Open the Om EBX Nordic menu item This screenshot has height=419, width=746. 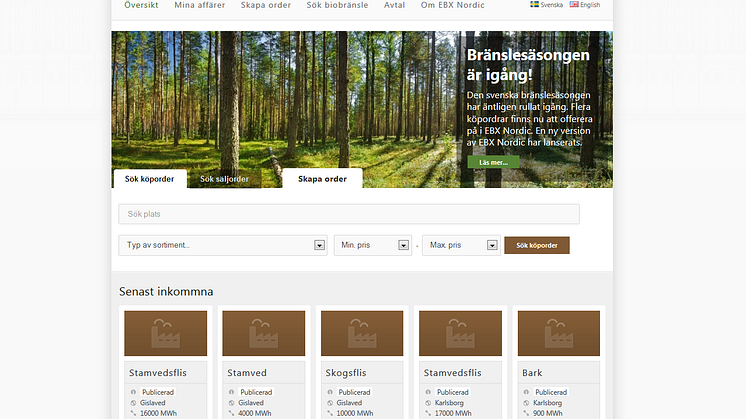tap(451, 5)
